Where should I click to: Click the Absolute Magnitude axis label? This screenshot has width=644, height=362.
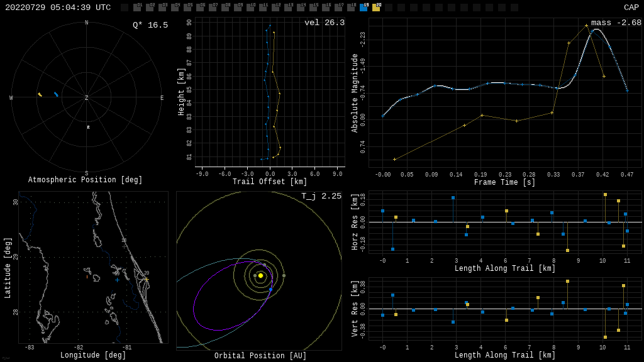(x=355, y=93)
